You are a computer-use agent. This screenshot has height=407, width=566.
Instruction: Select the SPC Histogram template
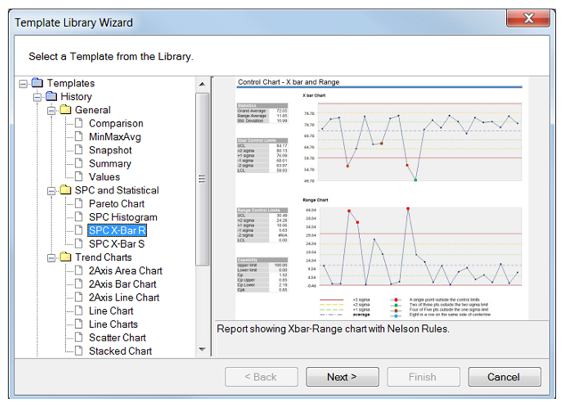pyautogui.click(x=123, y=217)
